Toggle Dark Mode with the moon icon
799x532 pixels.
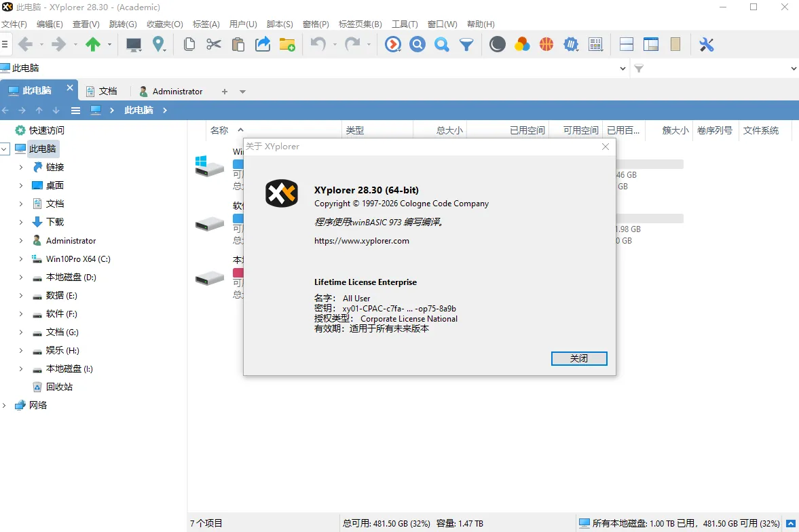point(496,44)
